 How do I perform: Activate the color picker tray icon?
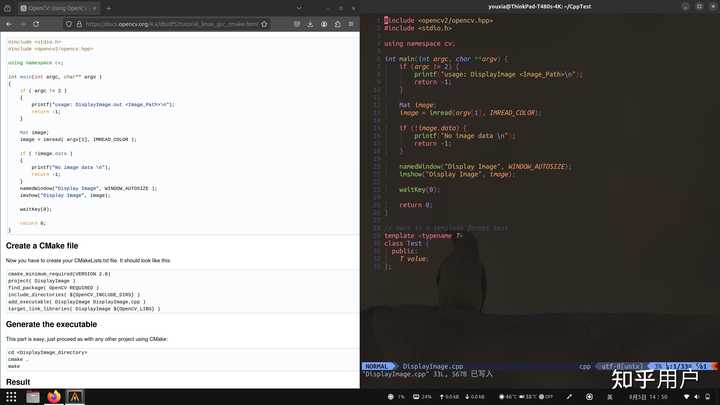pyautogui.click(x=569, y=397)
